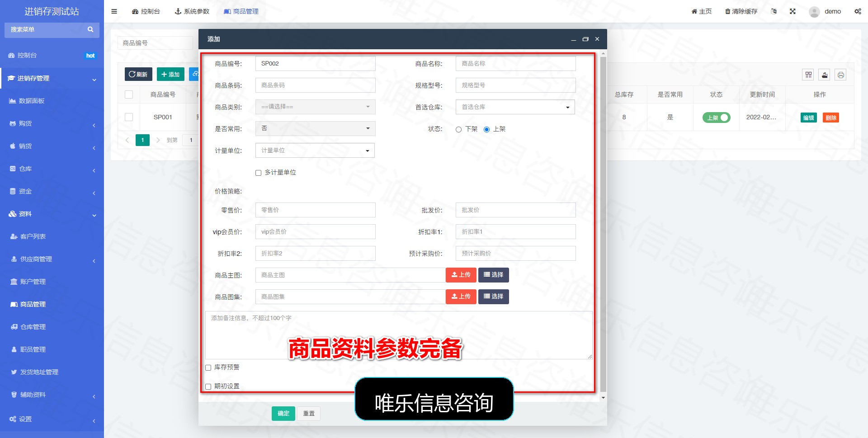Click the demo user avatar
This screenshot has height=438, width=868.
[814, 12]
